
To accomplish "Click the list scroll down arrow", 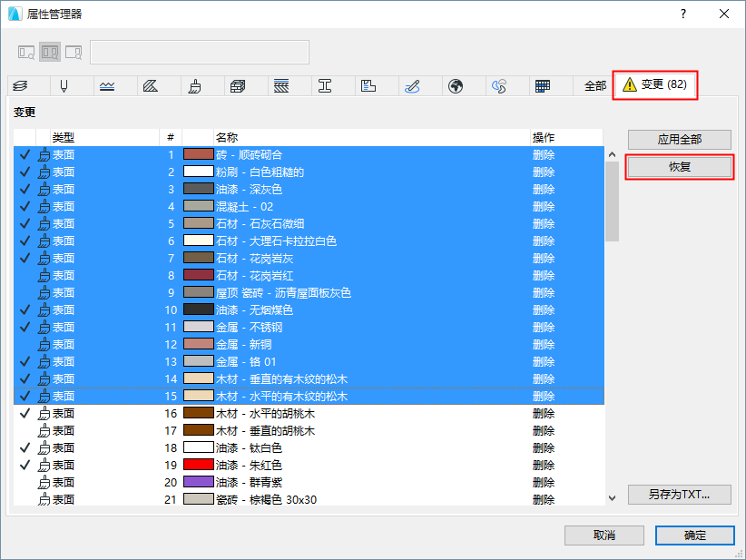I will point(612,498).
